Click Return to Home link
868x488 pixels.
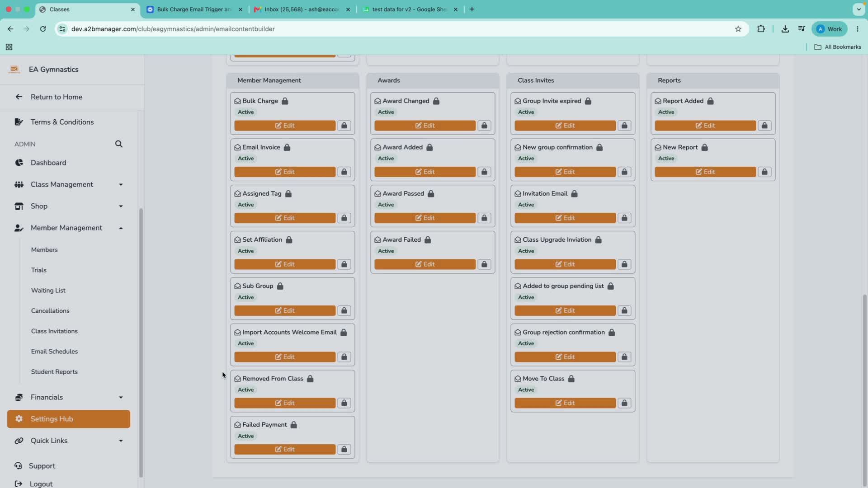(x=57, y=97)
